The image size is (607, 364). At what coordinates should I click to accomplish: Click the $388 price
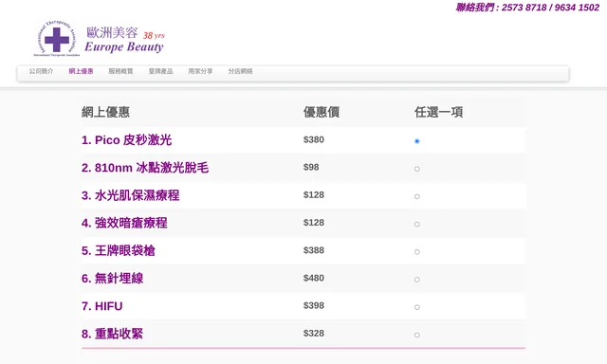[x=314, y=250]
